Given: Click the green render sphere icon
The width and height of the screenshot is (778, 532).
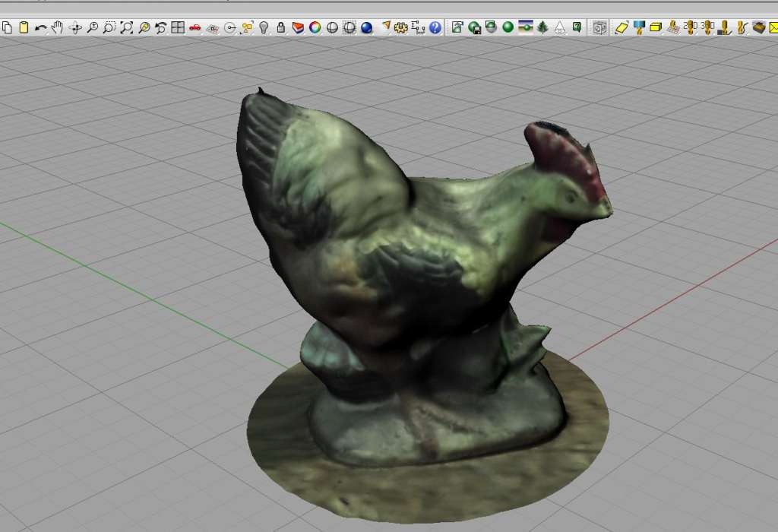Looking at the screenshot, I should click(x=508, y=27).
